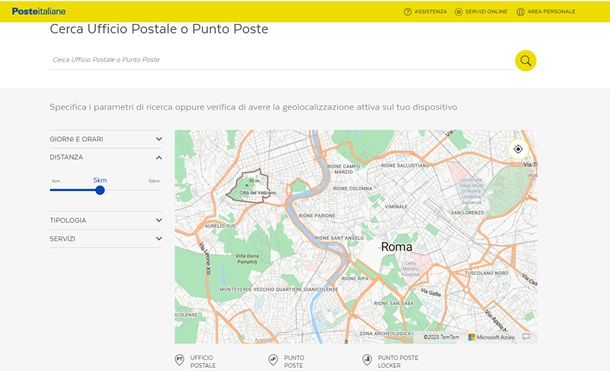The height and width of the screenshot is (371, 610).
Task: Click the Microsoft Azure logo on map
Action: tap(491, 337)
